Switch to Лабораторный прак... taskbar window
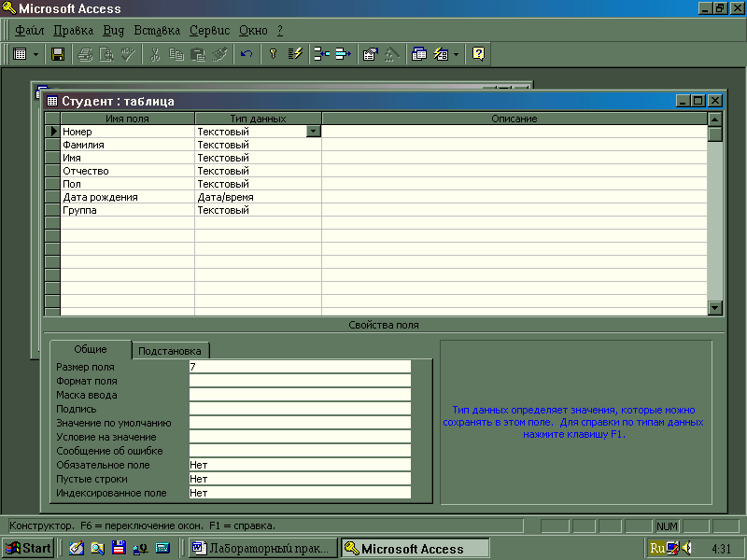 [263, 548]
